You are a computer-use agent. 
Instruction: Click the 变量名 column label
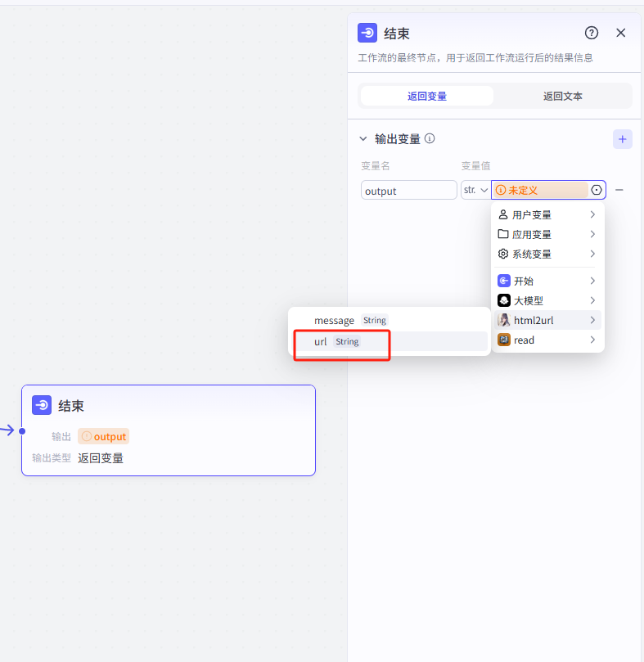376,166
